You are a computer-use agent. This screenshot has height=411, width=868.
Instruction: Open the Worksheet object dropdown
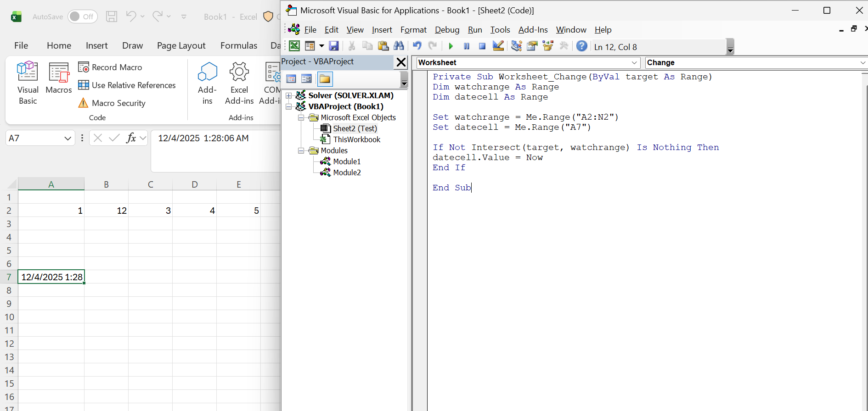634,62
